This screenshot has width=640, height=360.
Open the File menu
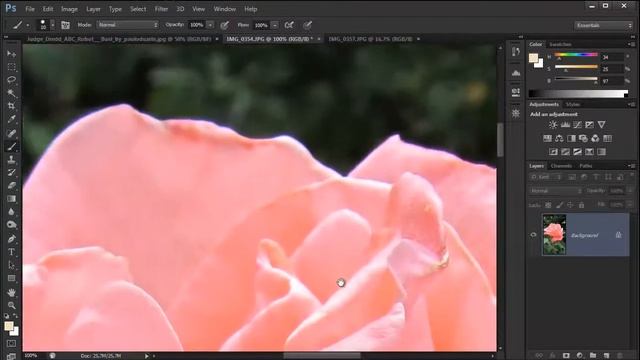tap(30, 9)
